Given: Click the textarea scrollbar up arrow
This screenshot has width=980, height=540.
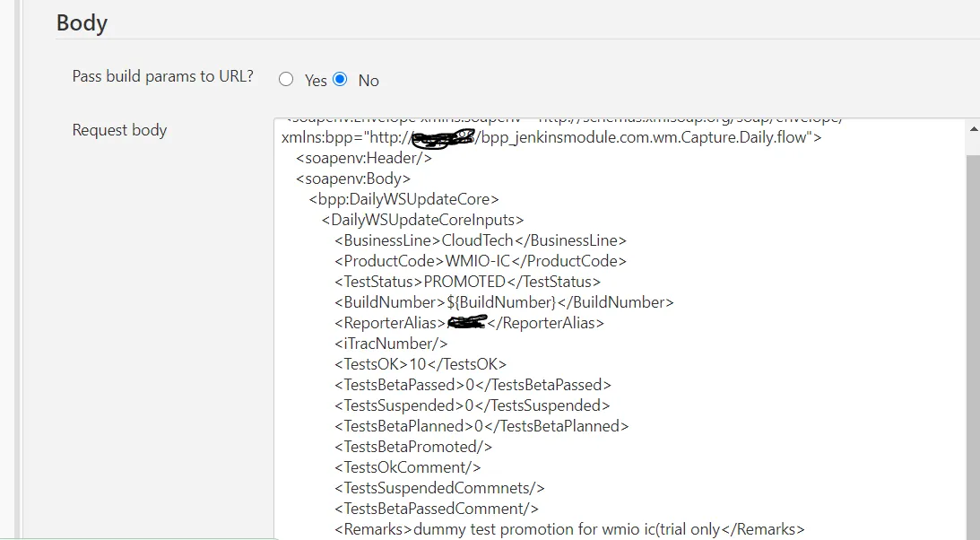Looking at the screenshot, I should click(x=973, y=129).
